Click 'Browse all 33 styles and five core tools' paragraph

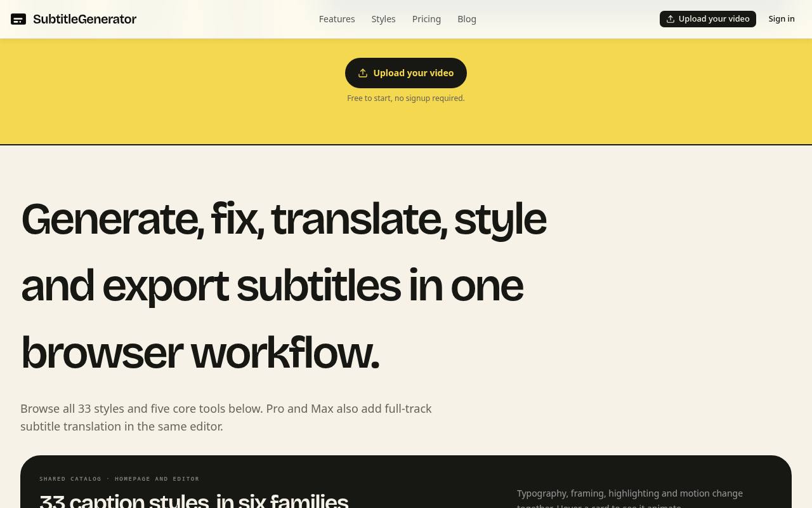click(226, 417)
